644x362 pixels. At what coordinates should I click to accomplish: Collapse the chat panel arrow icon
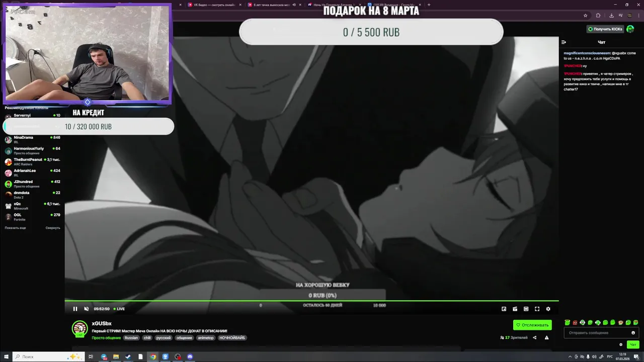coord(564,42)
